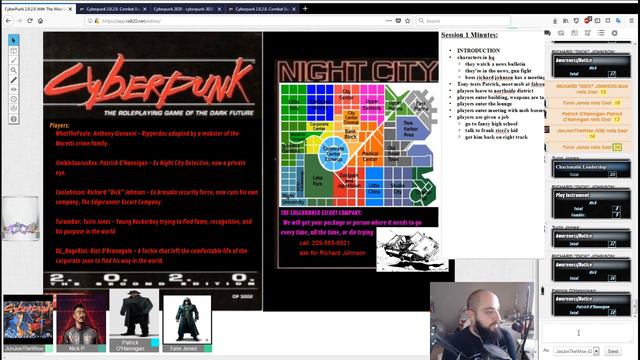The image size is (640, 360).
Task: Go back with the browser Back arrow
Action: pos(9,21)
